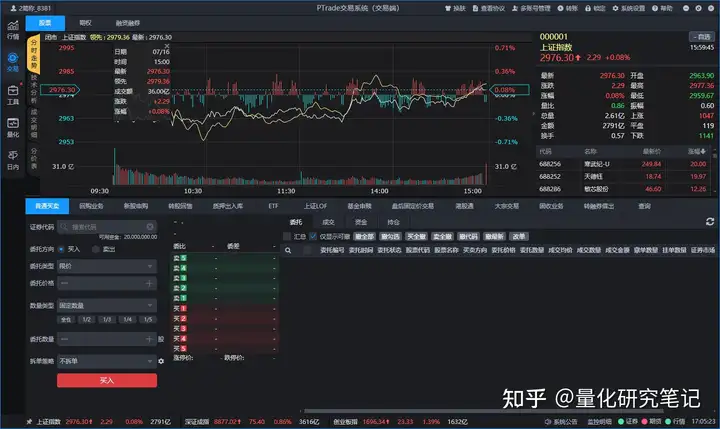This screenshot has height=429, width=720.
Task: Open the 交易 trading sidebar icon
Action: (13, 62)
